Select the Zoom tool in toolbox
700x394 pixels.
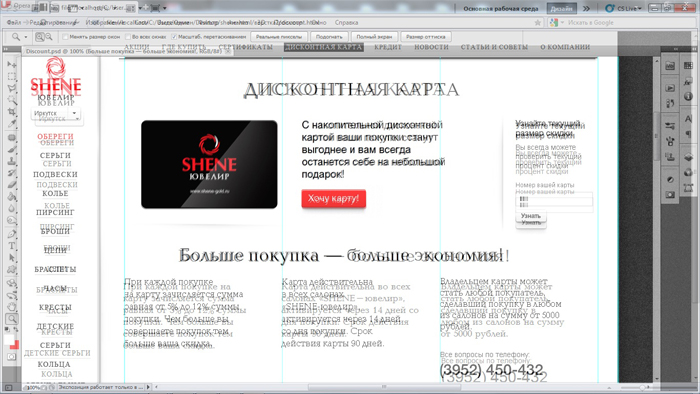[12, 319]
